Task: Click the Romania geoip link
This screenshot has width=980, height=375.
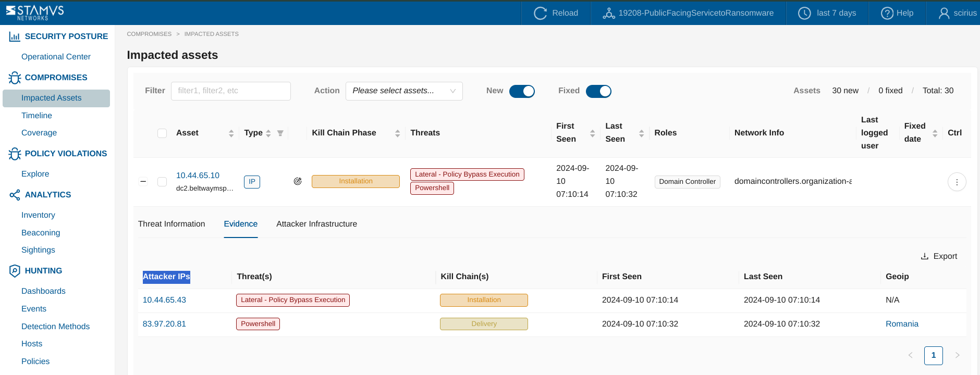Action: coord(902,324)
